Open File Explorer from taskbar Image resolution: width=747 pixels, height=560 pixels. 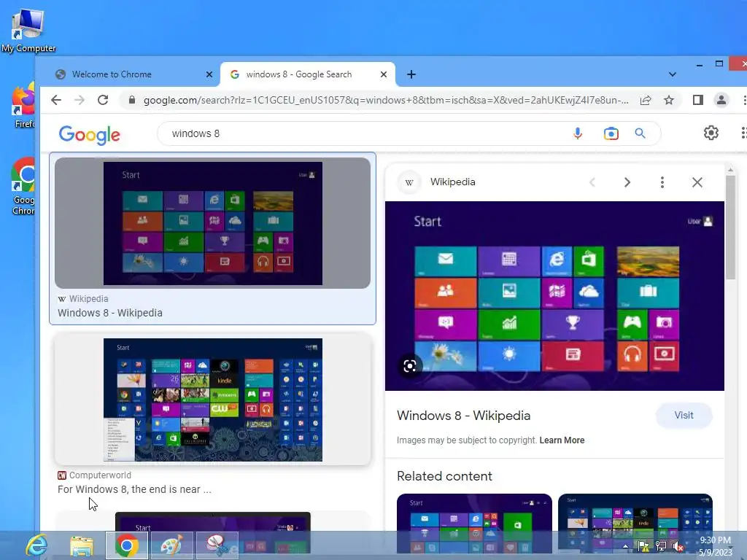[x=82, y=545]
